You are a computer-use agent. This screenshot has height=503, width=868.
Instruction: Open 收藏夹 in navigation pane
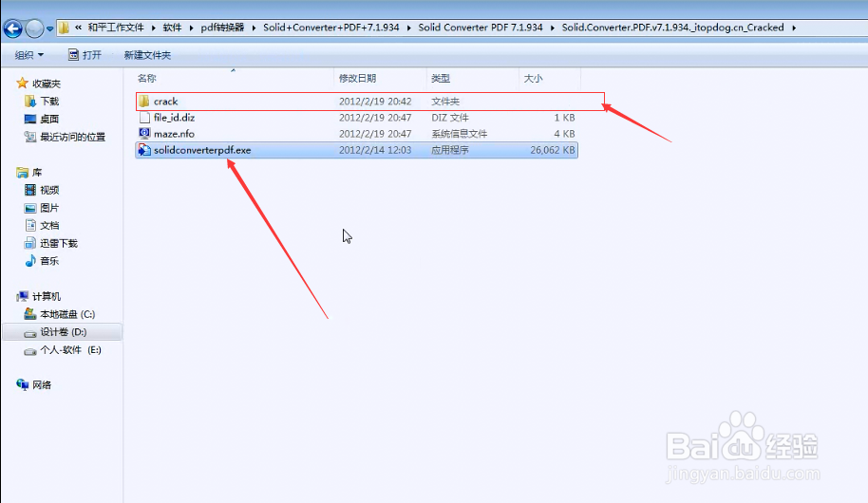(47, 84)
